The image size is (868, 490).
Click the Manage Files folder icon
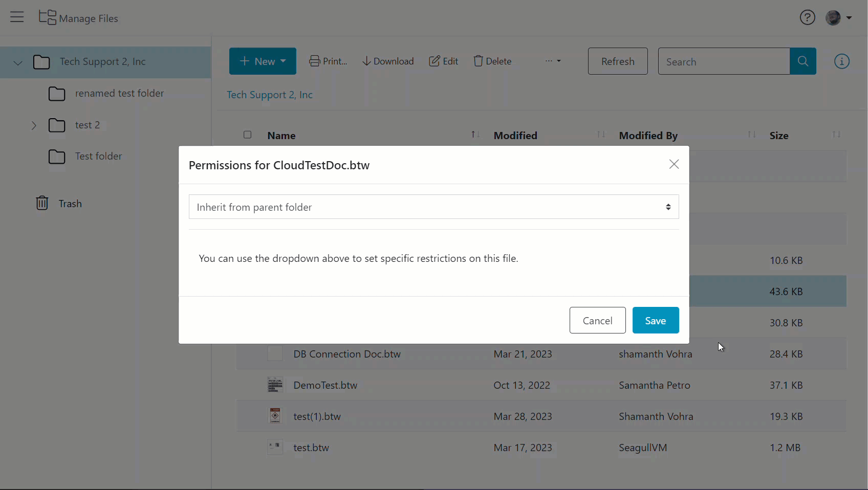48,17
